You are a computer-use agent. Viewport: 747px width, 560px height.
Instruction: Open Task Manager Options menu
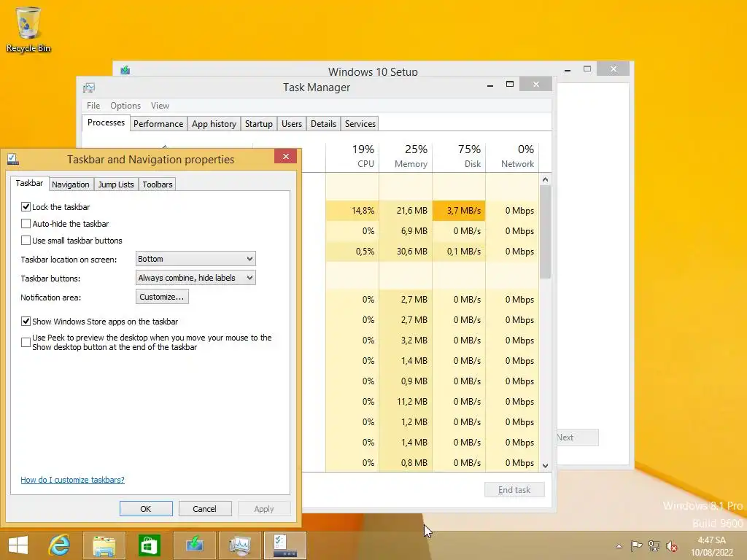pyautogui.click(x=125, y=106)
